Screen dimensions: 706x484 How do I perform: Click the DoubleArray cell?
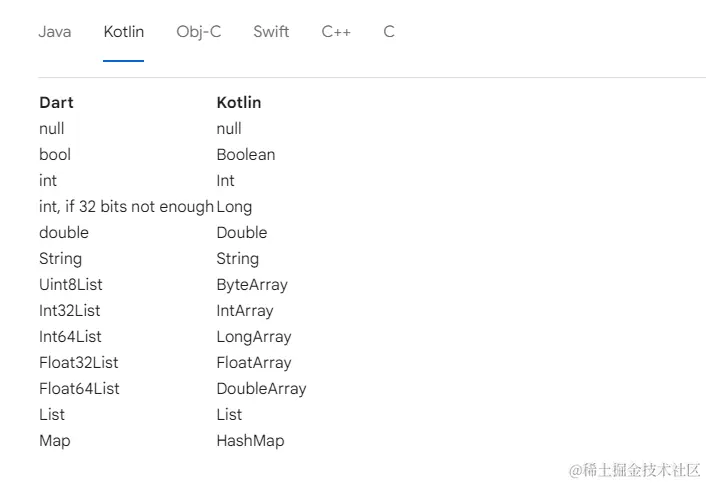[262, 389]
